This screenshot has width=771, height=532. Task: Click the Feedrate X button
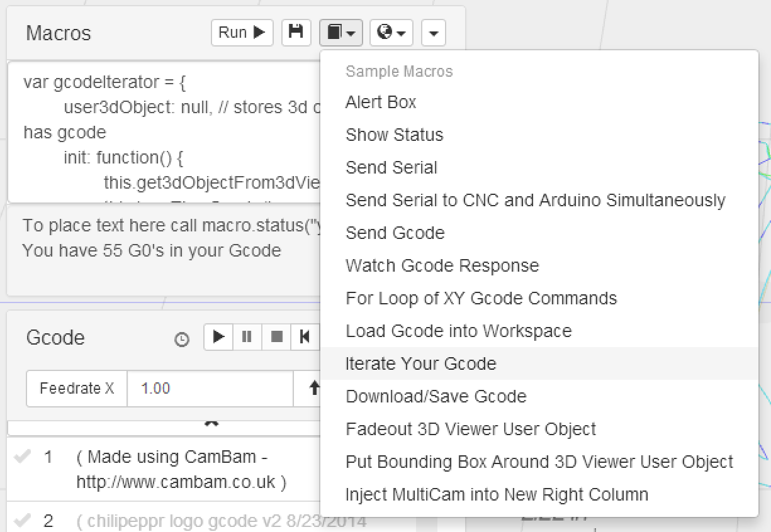coord(77,389)
